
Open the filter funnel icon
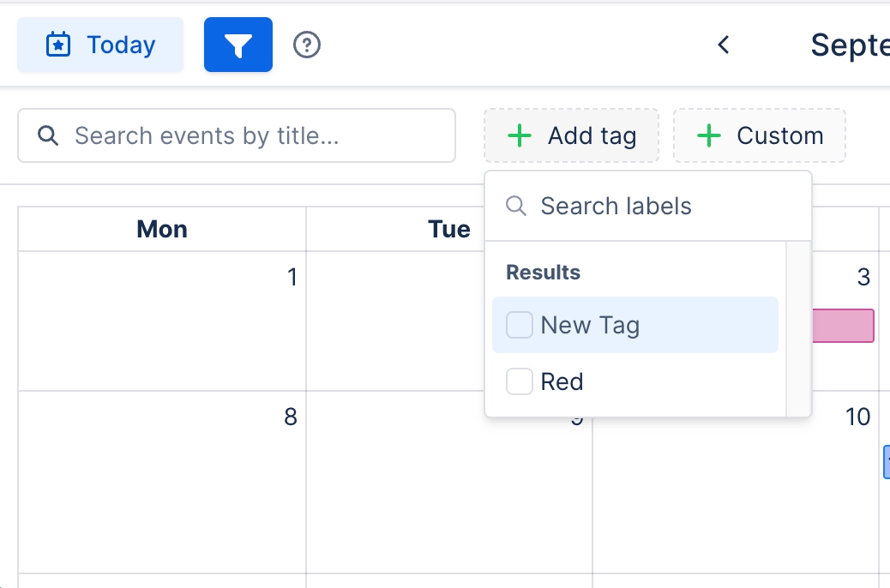click(x=238, y=45)
